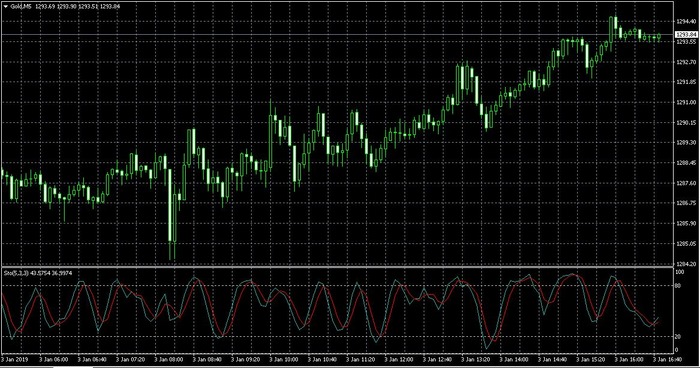Click the 1287.60 price scale label
The image size is (700, 368).
pos(685,183)
